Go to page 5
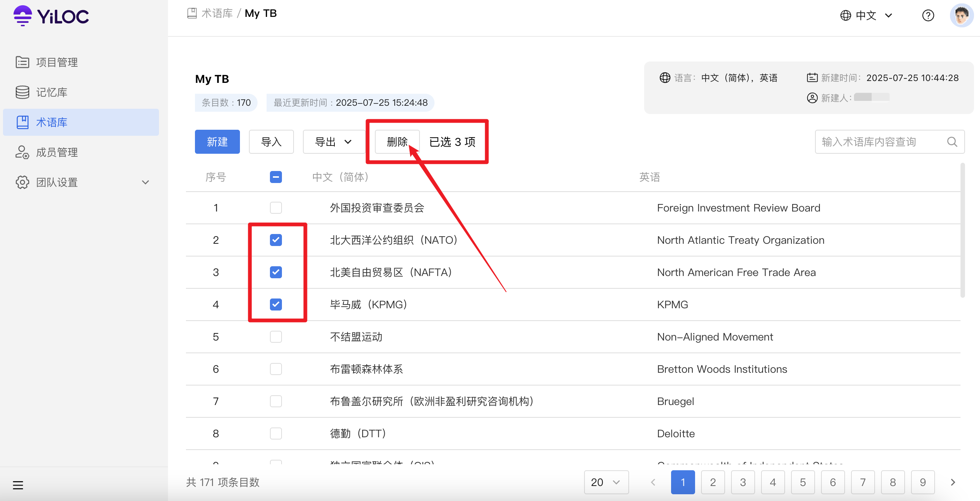This screenshot has width=980, height=501. (x=803, y=482)
